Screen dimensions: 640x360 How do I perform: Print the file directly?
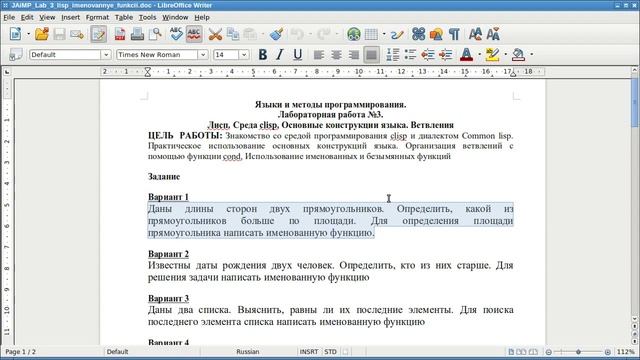137,34
